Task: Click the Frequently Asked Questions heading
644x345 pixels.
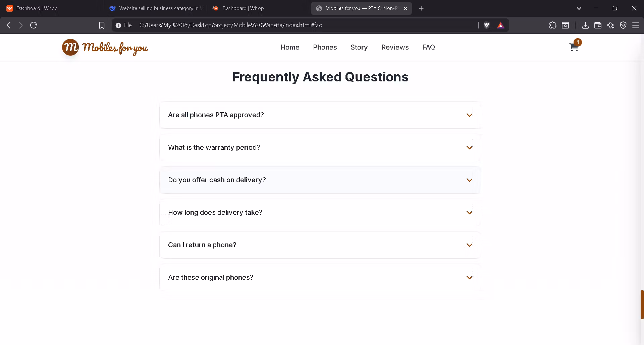Action: (x=320, y=77)
